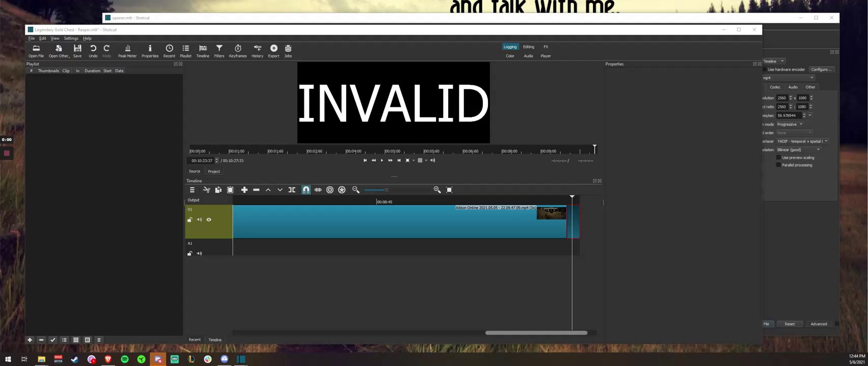The image size is (868, 366).
Task: Switch to the Codec tab in Export
Action: 775,87
